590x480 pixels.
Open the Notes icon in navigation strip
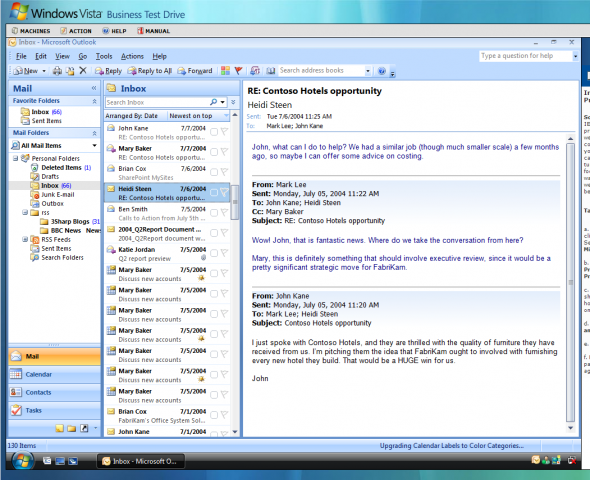click(59, 428)
